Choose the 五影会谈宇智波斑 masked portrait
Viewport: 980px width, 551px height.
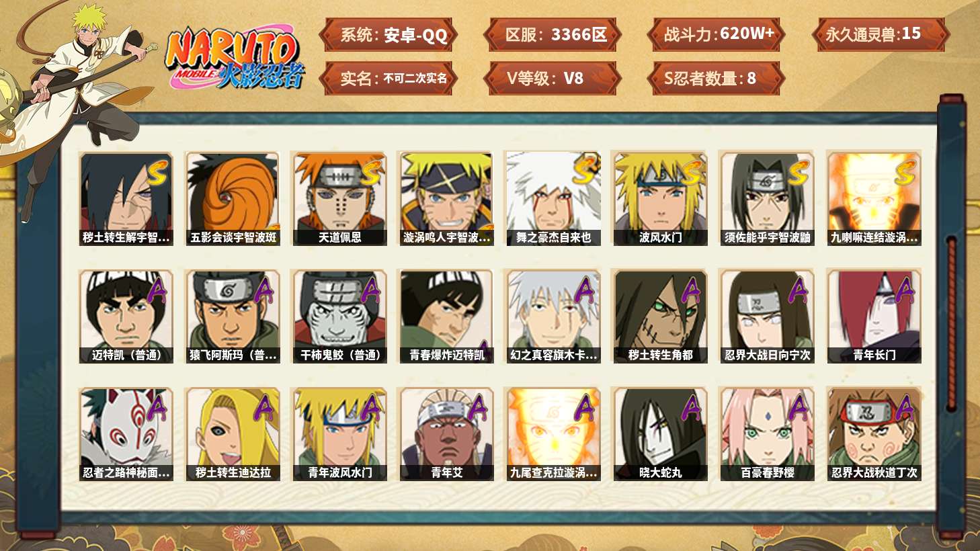click(x=233, y=198)
